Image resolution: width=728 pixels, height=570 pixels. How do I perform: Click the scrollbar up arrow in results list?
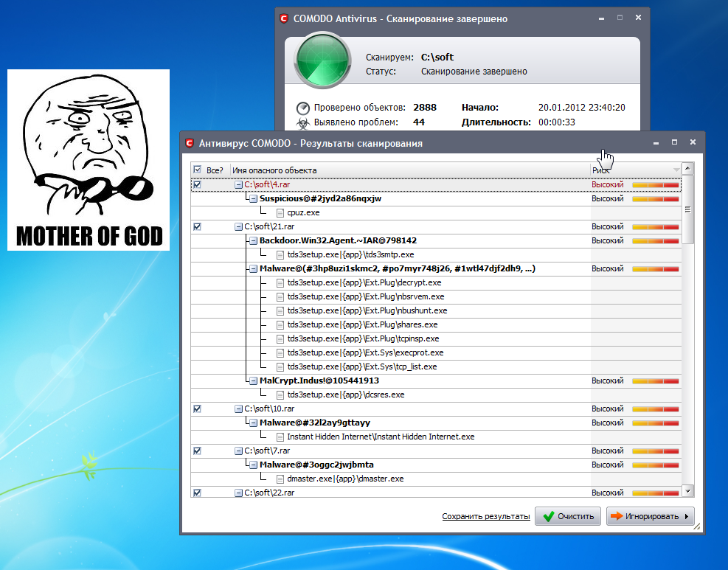687,168
